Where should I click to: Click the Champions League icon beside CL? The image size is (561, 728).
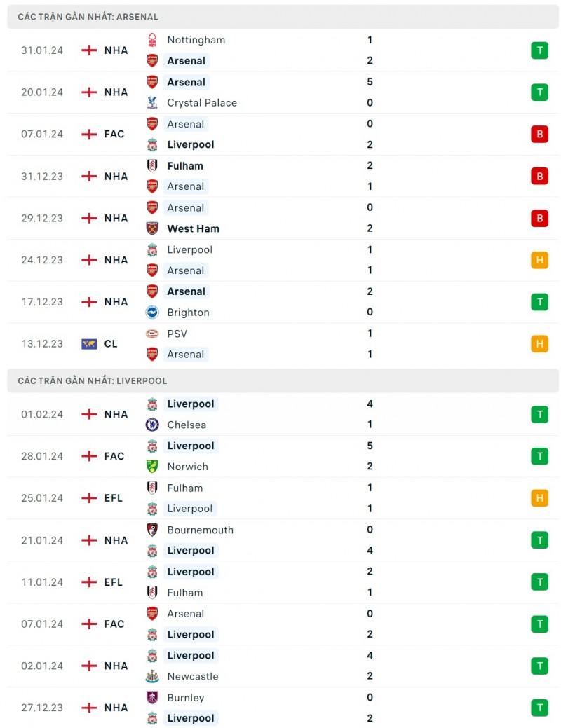pyautogui.click(x=89, y=344)
